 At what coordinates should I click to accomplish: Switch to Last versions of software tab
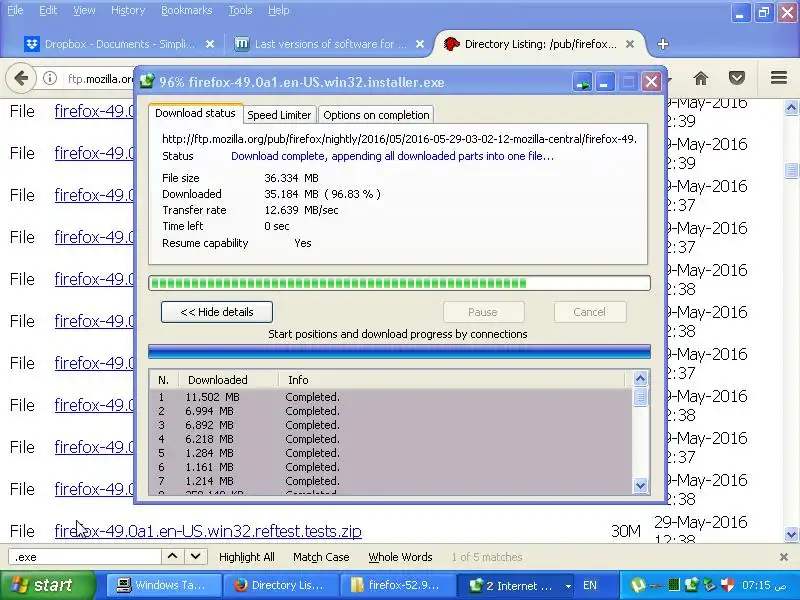pos(330,44)
